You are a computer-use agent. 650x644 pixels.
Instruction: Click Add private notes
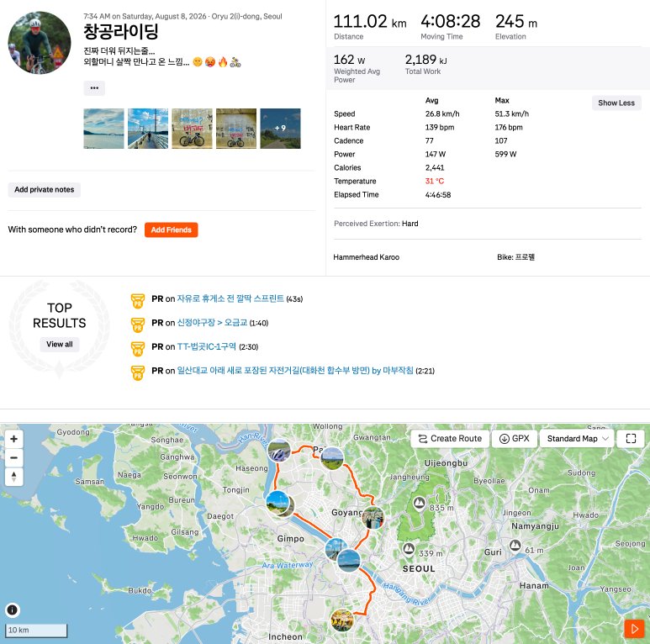45,190
